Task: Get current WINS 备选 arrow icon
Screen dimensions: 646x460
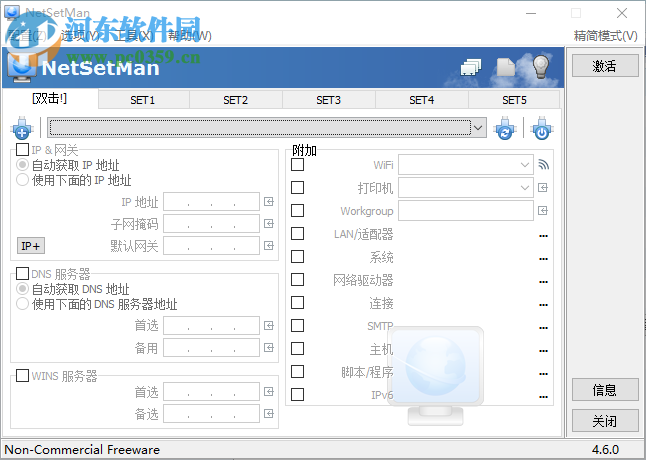Action: [x=269, y=413]
